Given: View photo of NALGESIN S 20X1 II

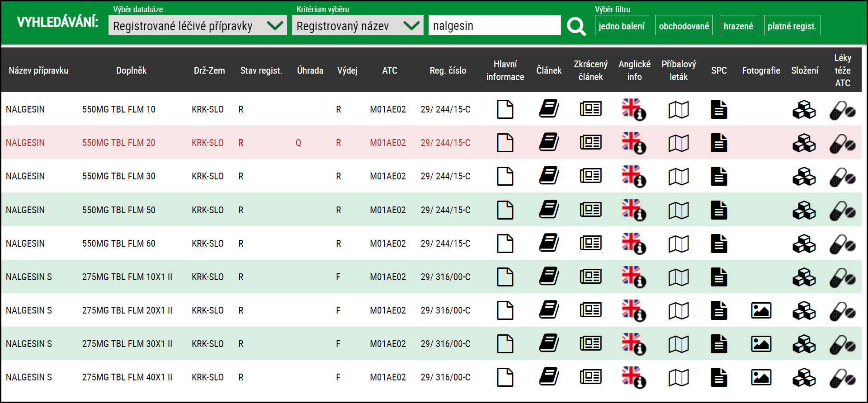Looking at the screenshot, I should [761, 310].
